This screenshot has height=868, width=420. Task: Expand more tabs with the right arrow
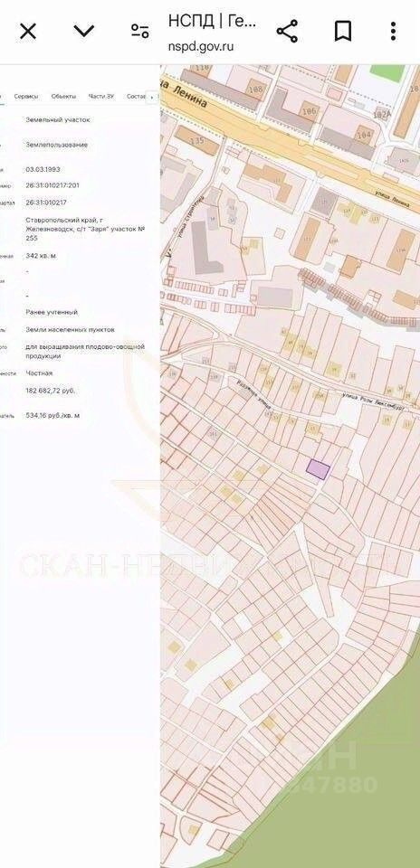click(x=152, y=97)
